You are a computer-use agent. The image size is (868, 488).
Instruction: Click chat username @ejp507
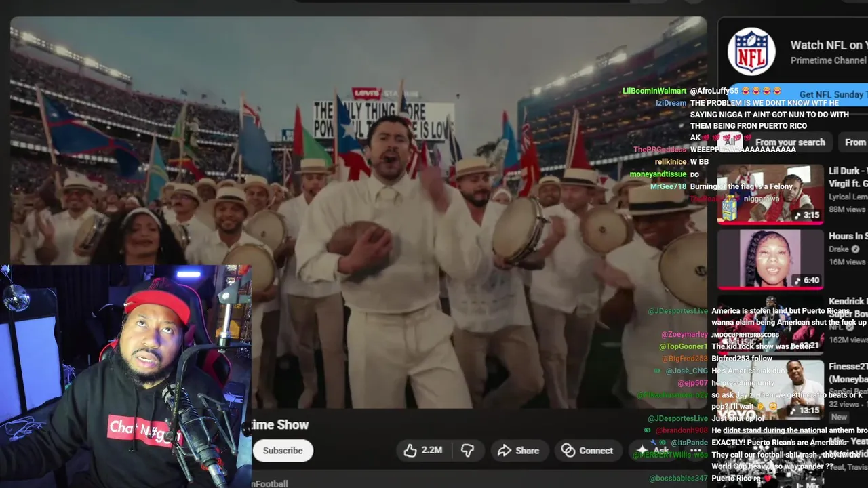(x=692, y=383)
